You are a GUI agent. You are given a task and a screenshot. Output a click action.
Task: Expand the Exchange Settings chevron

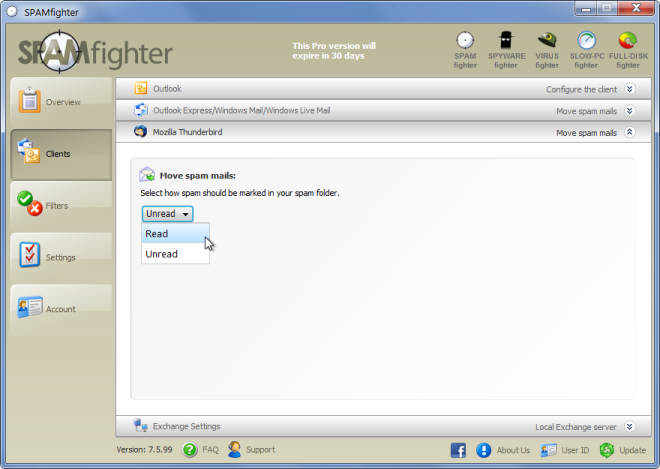tap(630, 426)
